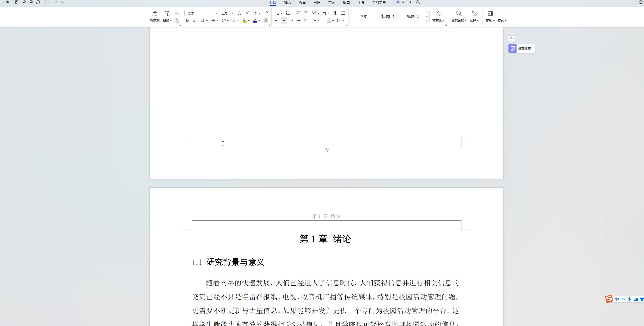The width and height of the screenshot is (644, 326).
Task: Expand the bullet list dropdown arrow
Action: point(282,13)
